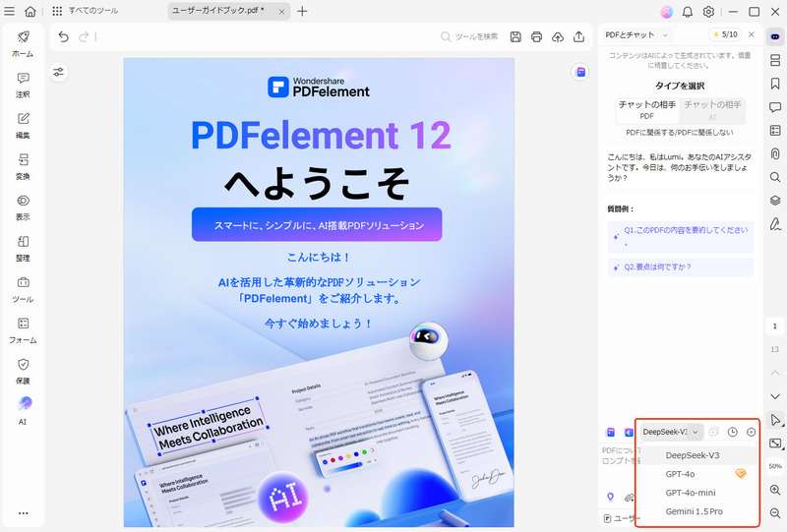Open the 変換 (convert) tool

tap(23, 166)
